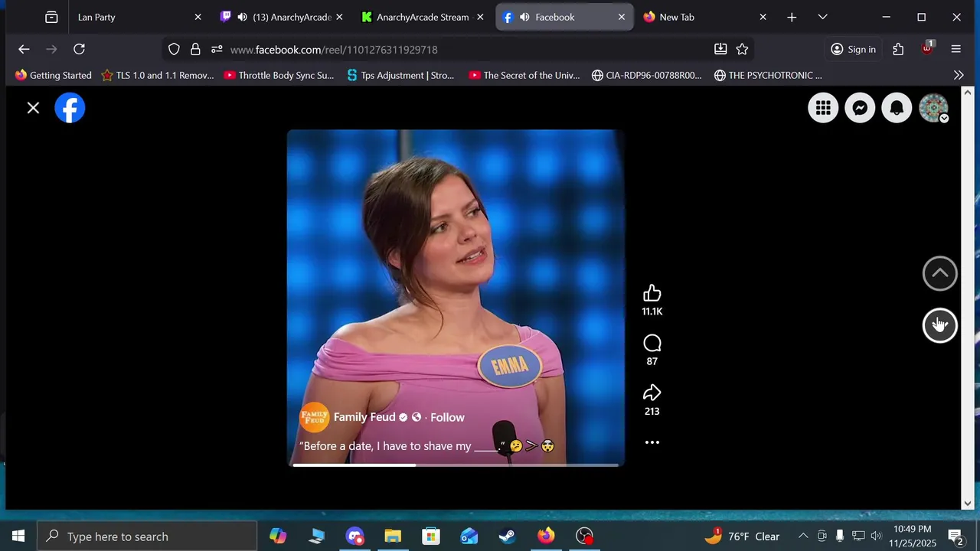Close the Facebook browser tab
Image resolution: width=980 pixels, height=551 pixels.
point(621,17)
